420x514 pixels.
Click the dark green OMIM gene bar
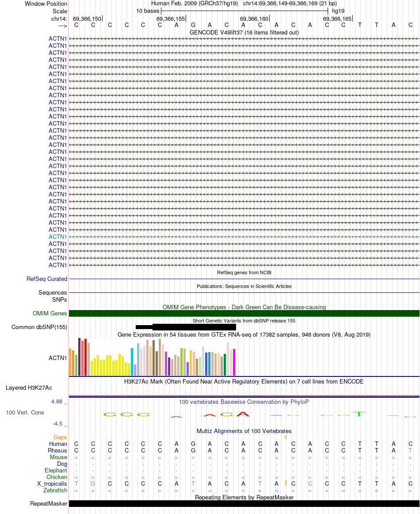pyautogui.click(x=244, y=313)
